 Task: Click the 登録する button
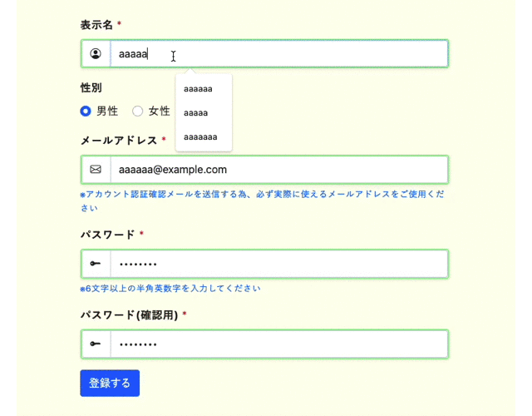tap(110, 383)
